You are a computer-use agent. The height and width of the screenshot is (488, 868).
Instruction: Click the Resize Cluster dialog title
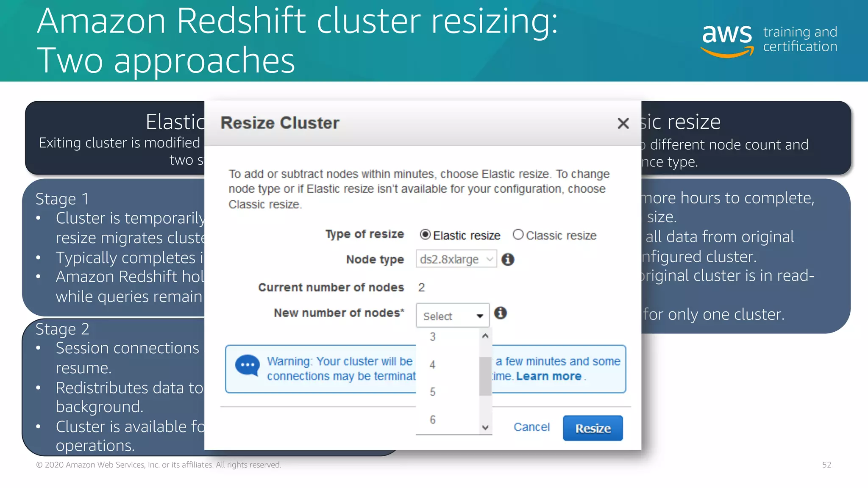click(x=280, y=123)
